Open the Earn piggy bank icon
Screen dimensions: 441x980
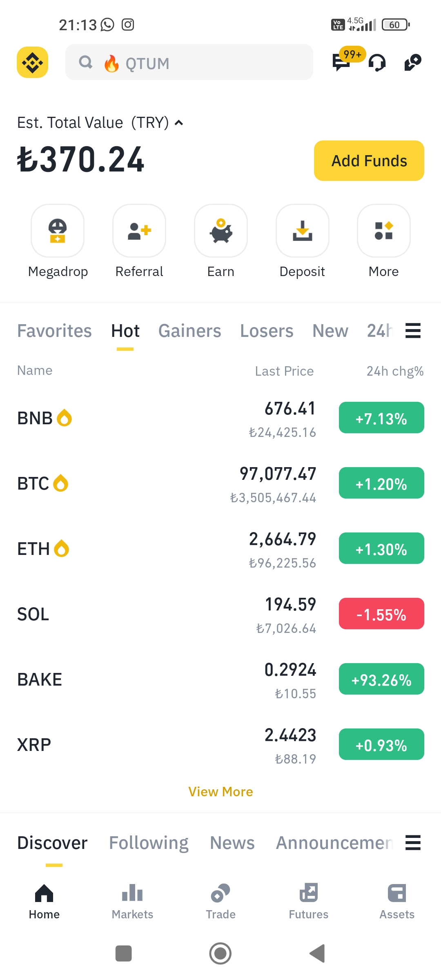click(221, 231)
